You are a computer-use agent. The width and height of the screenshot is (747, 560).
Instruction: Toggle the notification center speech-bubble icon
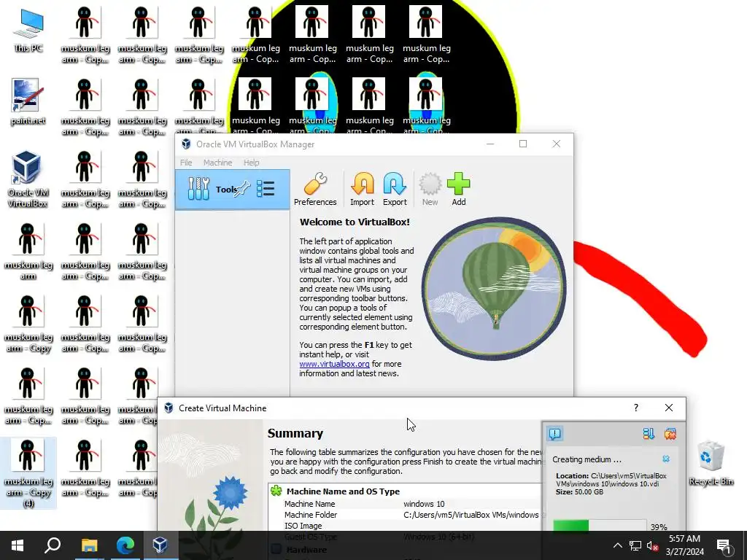(555, 433)
